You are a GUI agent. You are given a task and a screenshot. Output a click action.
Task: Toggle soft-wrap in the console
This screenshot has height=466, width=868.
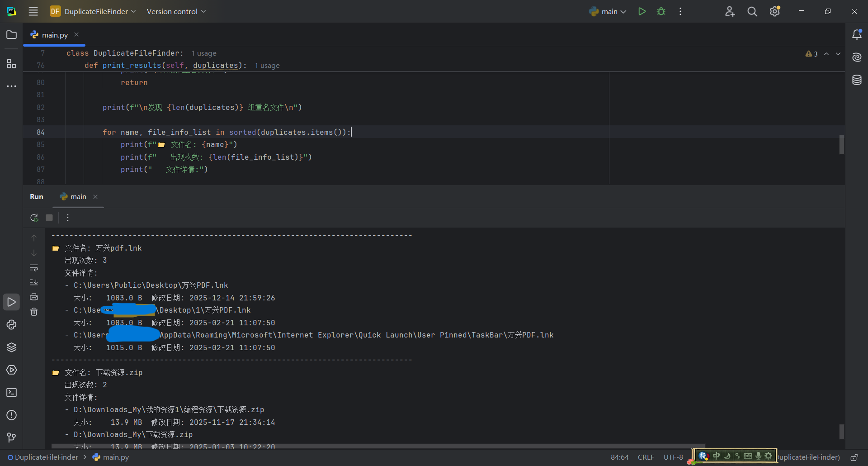coord(34,268)
